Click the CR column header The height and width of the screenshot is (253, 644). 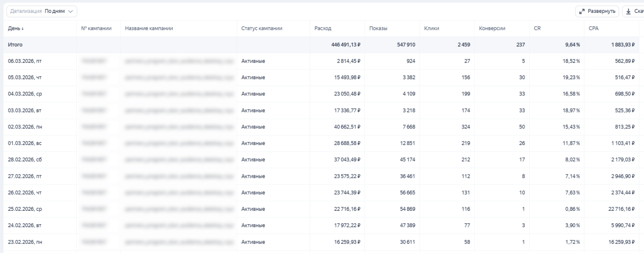(x=537, y=28)
